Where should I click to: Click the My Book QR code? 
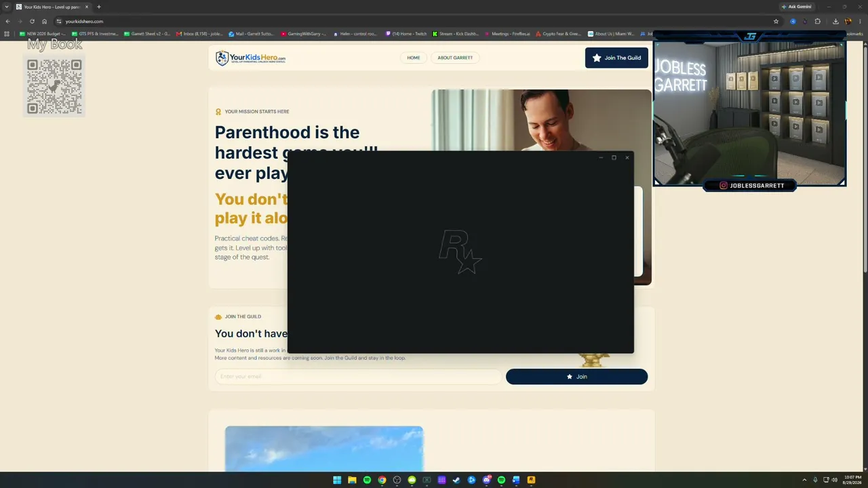pos(54,87)
